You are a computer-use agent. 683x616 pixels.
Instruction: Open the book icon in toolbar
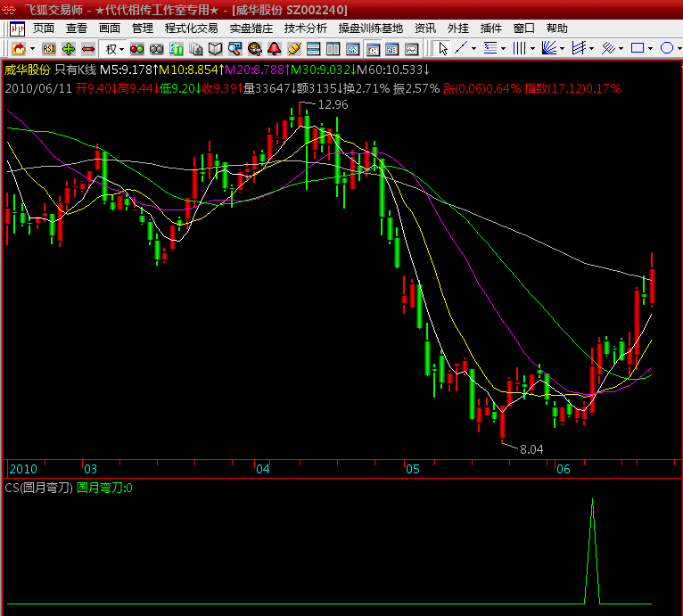pyautogui.click(x=215, y=49)
